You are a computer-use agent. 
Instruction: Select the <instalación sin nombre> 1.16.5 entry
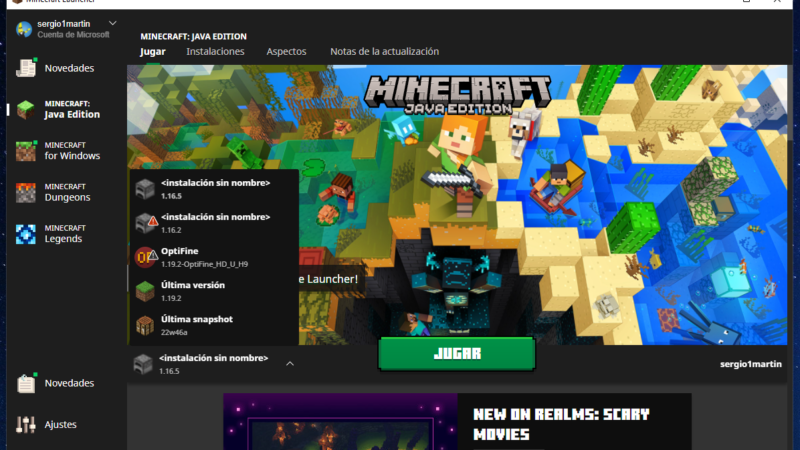tap(214, 189)
